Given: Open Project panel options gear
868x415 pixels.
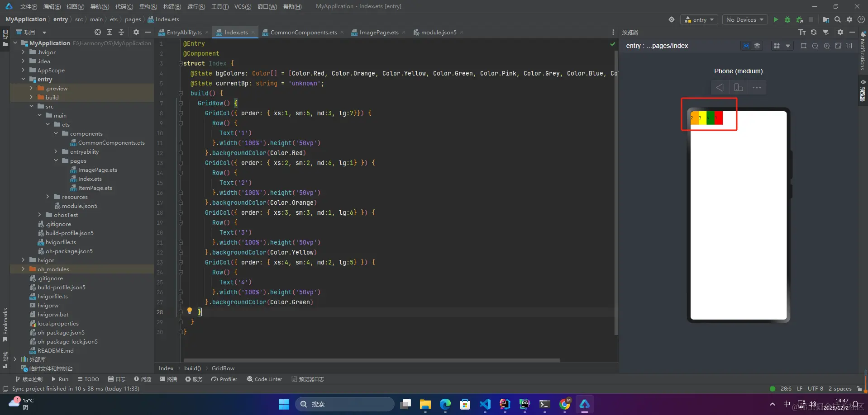Looking at the screenshot, I should pyautogui.click(x=136, y=32).
